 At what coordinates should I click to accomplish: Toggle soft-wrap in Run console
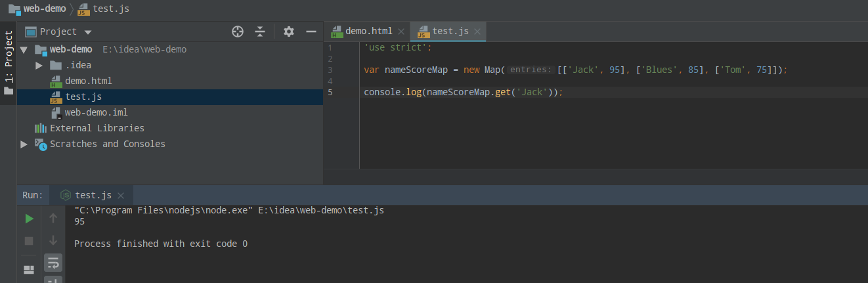click(53, 263)
